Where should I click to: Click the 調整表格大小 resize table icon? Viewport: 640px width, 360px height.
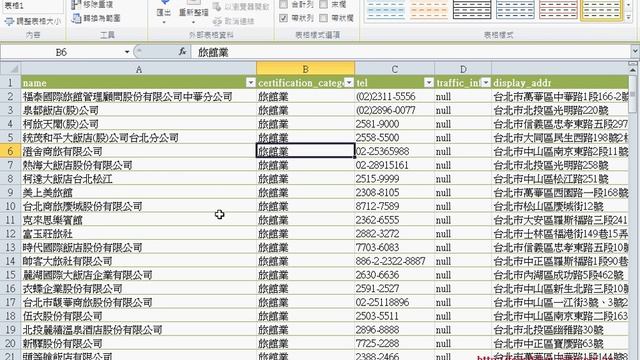9,22
